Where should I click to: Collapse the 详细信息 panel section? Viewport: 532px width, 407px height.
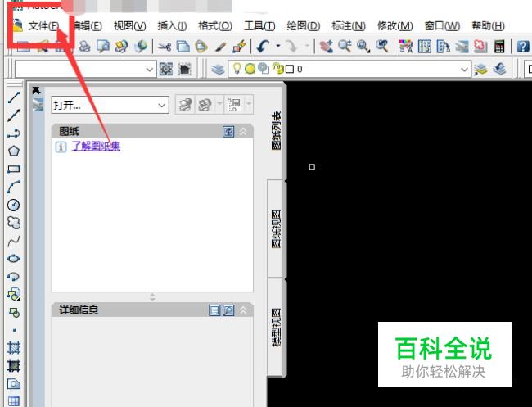pyautogui.click(x=243, y=310)
